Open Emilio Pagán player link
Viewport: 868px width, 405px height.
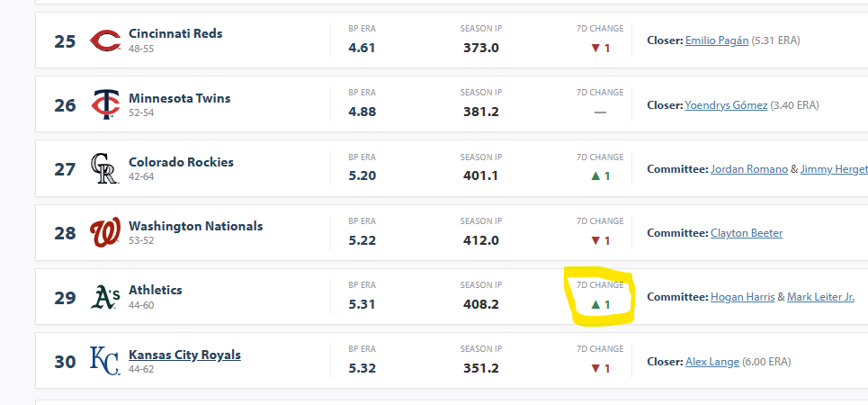[x=717, y=40]
